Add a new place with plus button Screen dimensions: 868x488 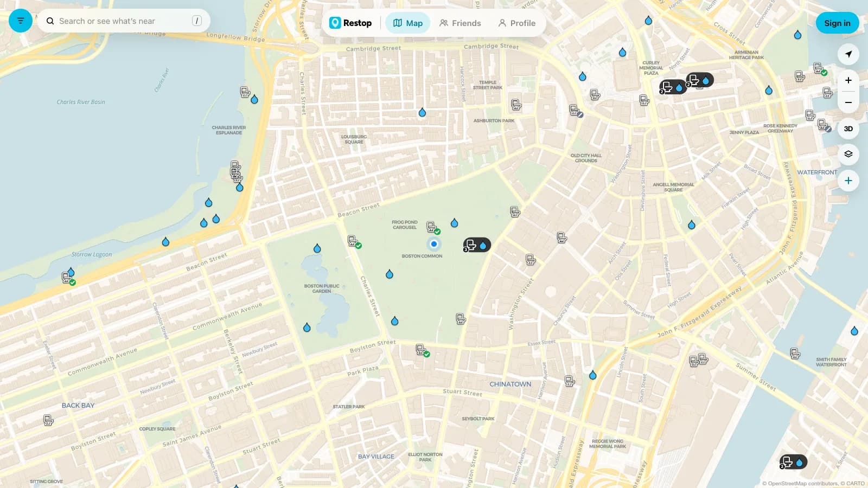(848, 181)
